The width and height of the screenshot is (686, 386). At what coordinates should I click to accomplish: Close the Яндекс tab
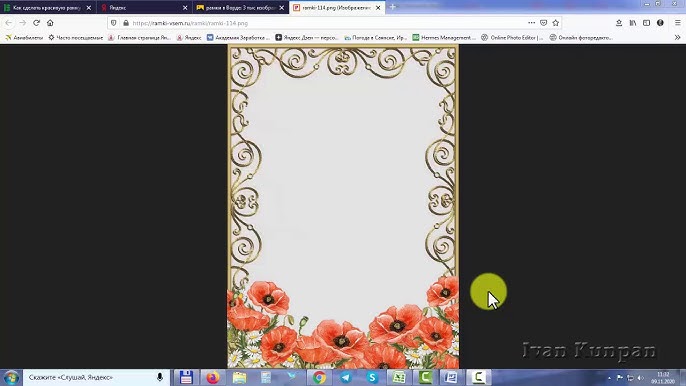point(185,7)
